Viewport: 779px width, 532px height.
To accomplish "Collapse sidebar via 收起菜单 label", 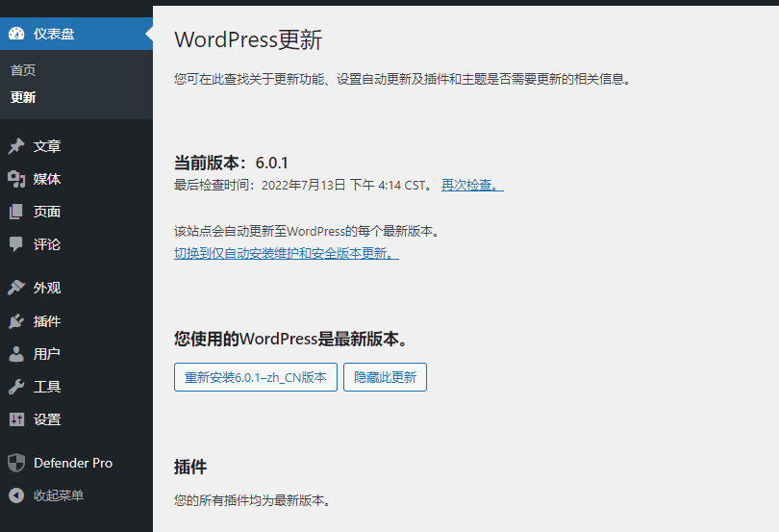I will [x=59, y=495].
